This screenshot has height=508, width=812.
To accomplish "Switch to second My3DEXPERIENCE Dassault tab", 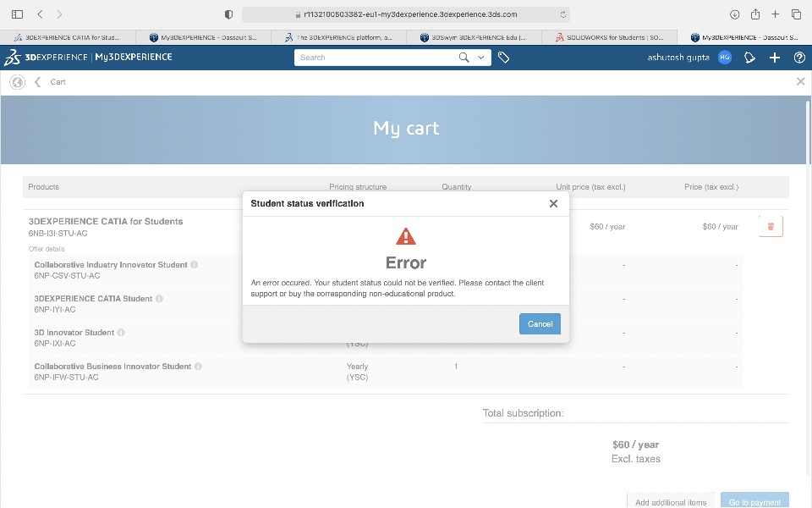I will (203, 37).
